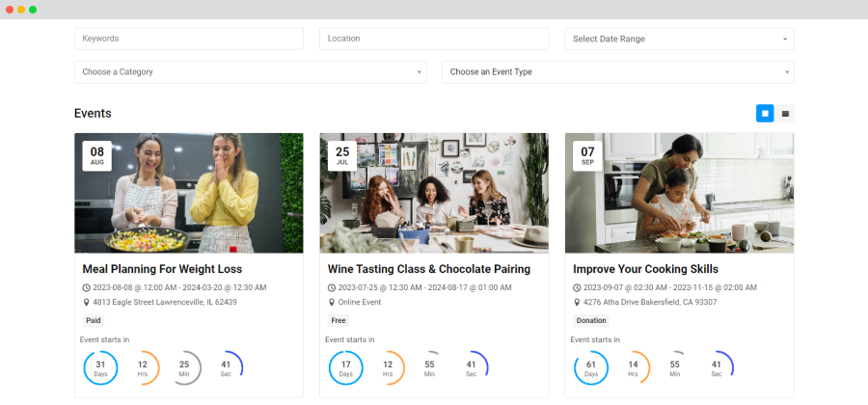Select 4276 Atha Drive Bakersfield address

(650, 303)
